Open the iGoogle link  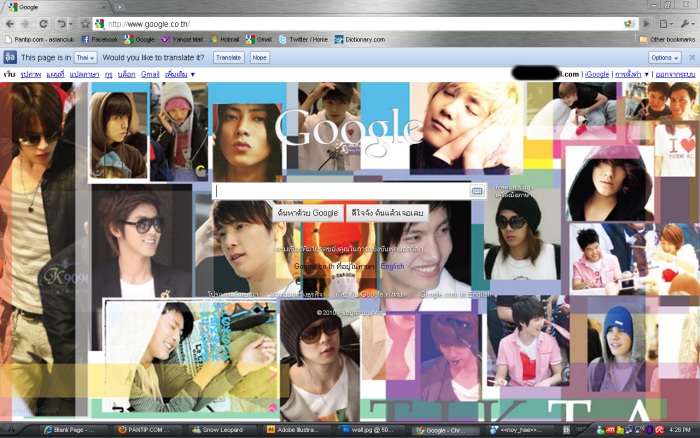[x=597, y=74]
